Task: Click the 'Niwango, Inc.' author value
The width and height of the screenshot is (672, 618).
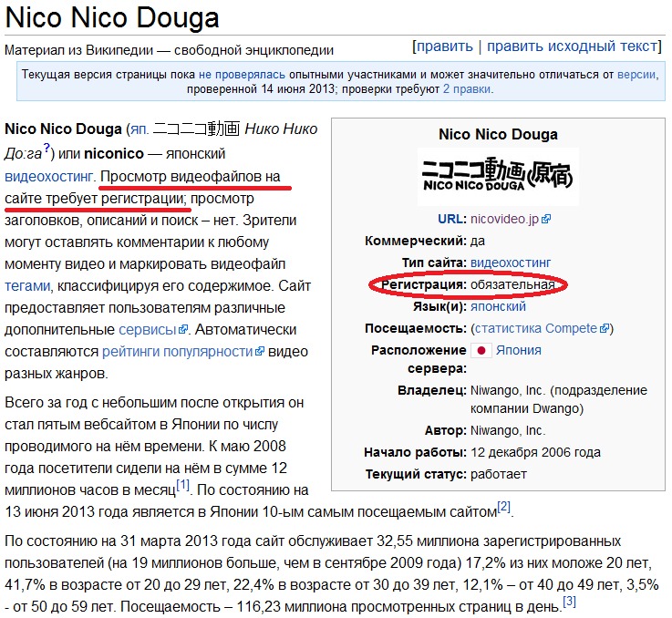Action: (x=508, y=431)
